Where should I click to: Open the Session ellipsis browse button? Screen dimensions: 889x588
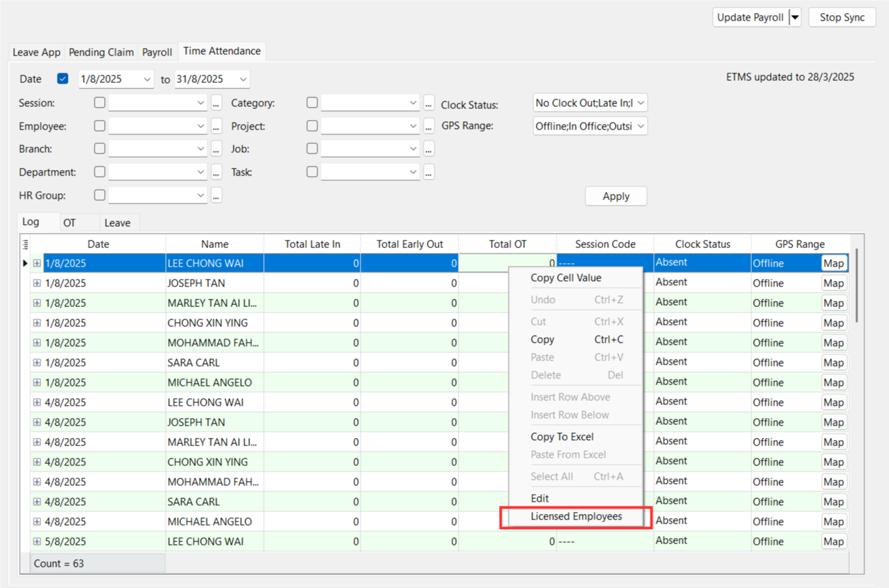coord(217,103)
